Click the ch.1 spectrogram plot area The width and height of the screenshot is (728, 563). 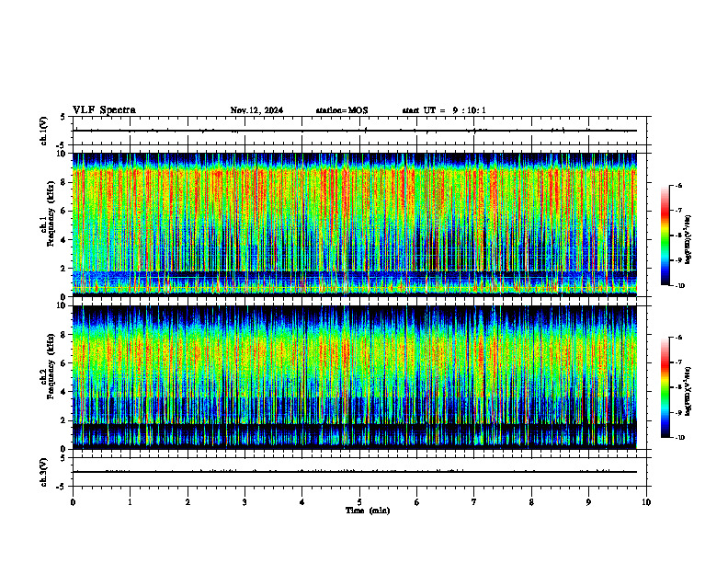[x=355, y=224]
